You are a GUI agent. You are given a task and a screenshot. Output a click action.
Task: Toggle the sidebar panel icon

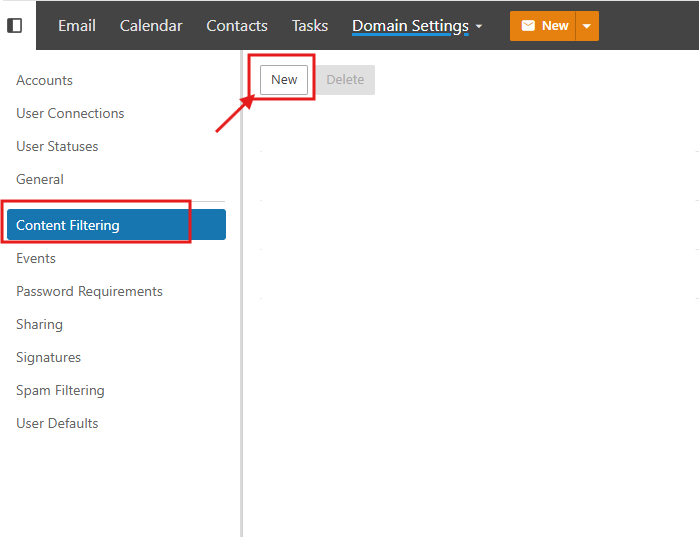click(15, 25)
